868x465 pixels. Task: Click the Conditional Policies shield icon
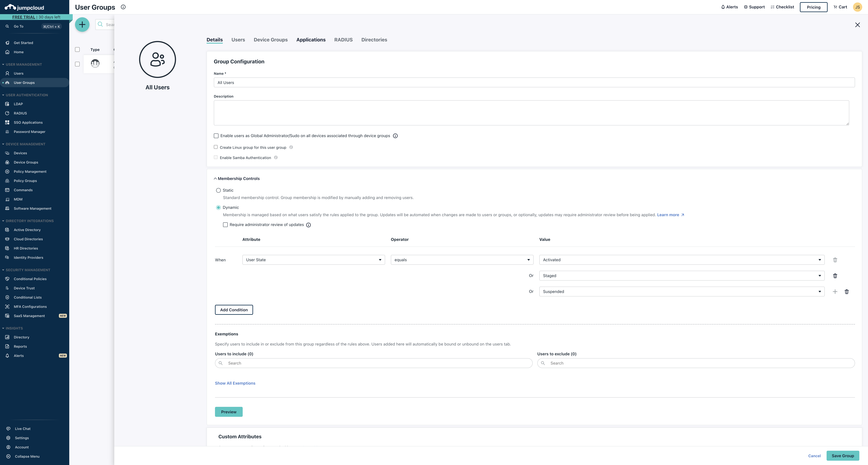(x=7, y=279)
